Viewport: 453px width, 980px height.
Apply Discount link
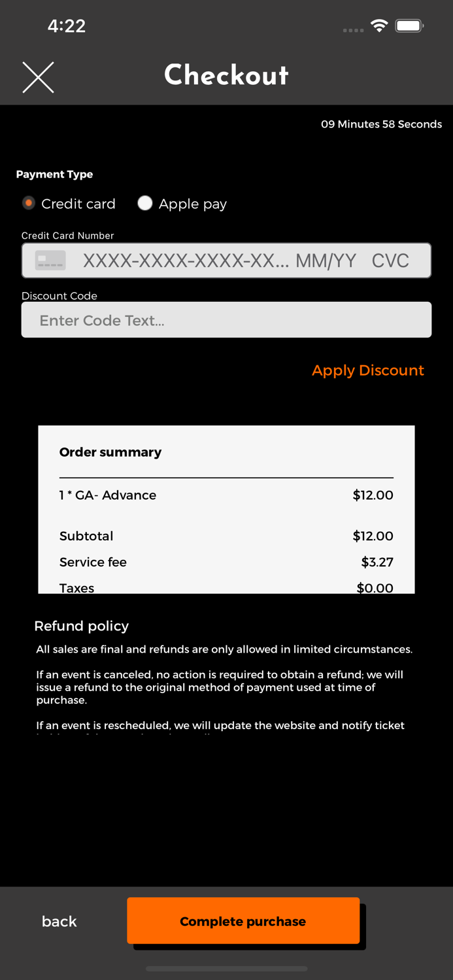368,370
